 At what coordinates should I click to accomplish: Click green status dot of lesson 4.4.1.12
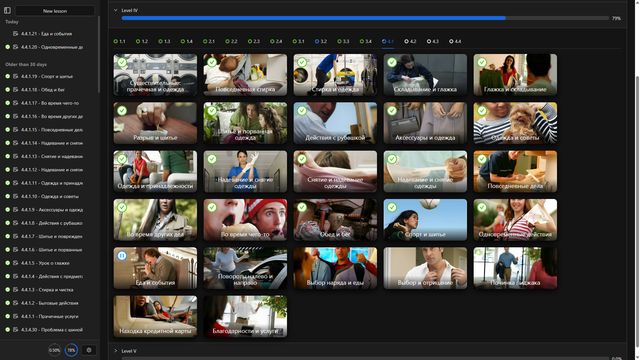tap(7, 169)
